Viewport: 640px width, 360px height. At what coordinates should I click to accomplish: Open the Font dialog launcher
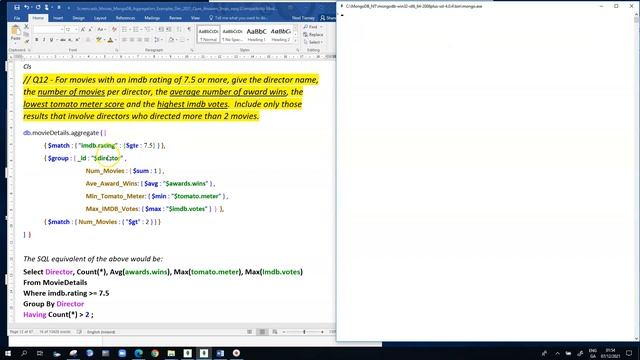[117, 50]
